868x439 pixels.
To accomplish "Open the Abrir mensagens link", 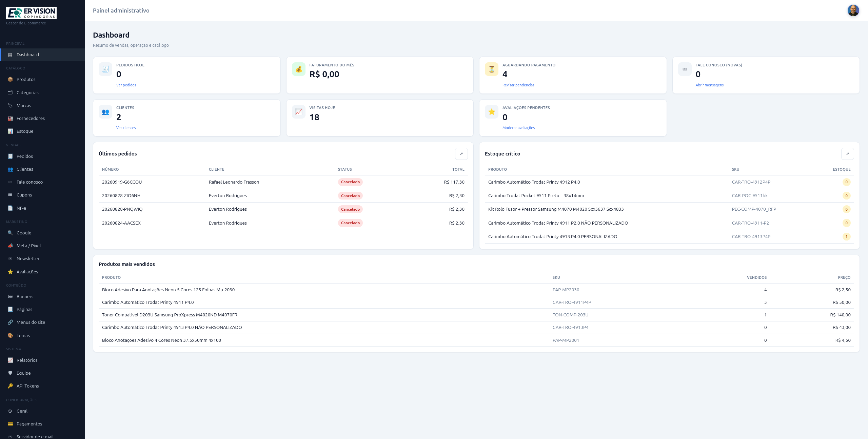I will (x=709, y=85).
